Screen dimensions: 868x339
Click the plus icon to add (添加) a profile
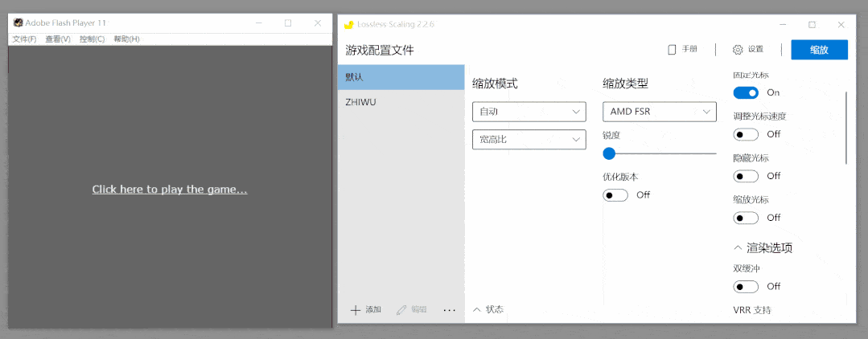click(356, 310)
